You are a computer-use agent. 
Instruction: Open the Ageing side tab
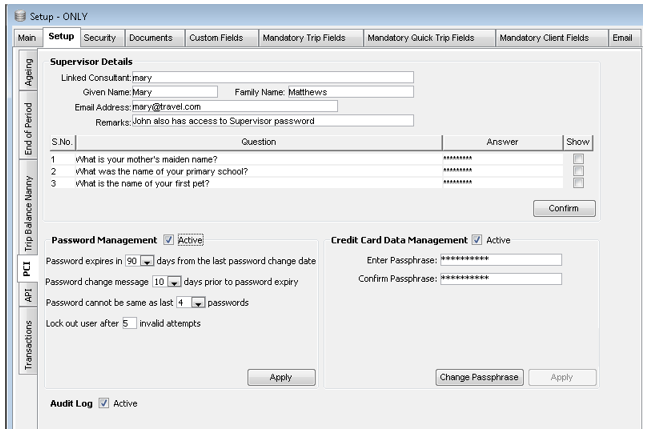(x=28, y=72)
